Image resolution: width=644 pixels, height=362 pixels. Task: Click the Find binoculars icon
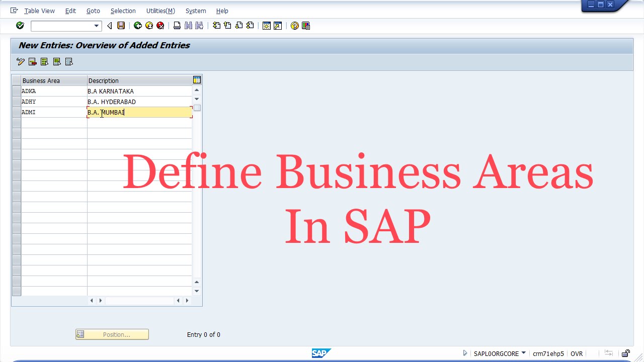[x=188, y=26]
